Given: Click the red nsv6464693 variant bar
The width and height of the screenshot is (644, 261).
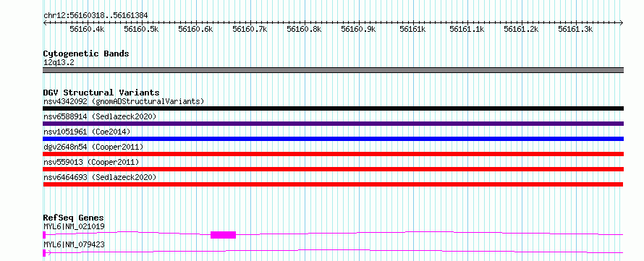Looking at the screenshot, I should pos(334,184).
